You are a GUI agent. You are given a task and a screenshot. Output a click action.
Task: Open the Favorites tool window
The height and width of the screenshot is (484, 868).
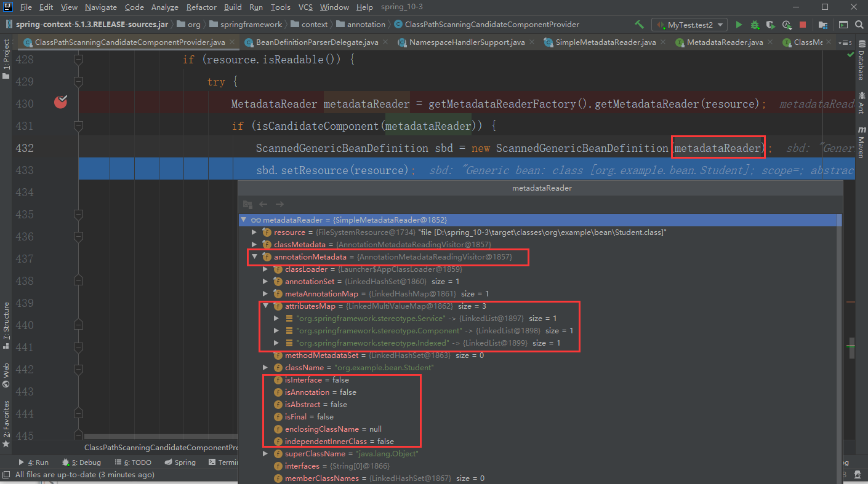(x=6, y=424)
